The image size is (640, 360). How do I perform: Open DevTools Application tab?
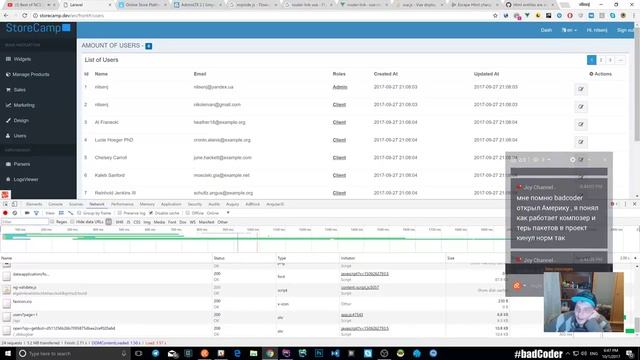click(171, 204)
